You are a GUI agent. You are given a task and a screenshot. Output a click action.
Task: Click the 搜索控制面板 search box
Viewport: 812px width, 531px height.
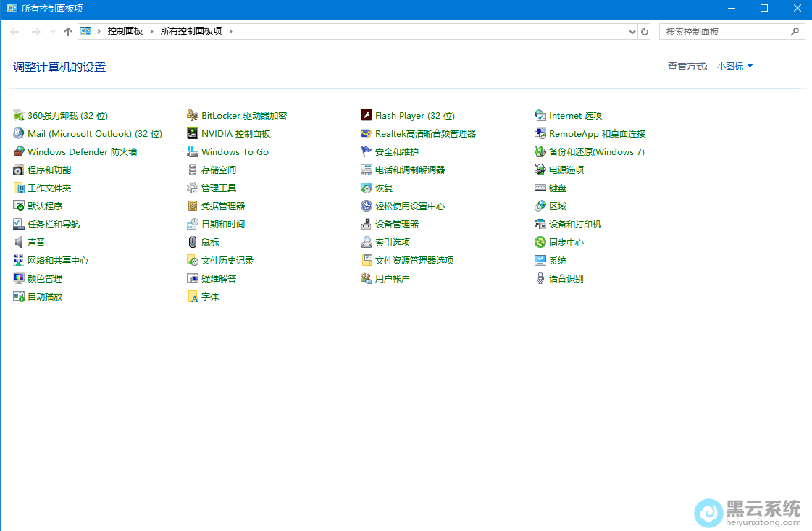point(724,32)
